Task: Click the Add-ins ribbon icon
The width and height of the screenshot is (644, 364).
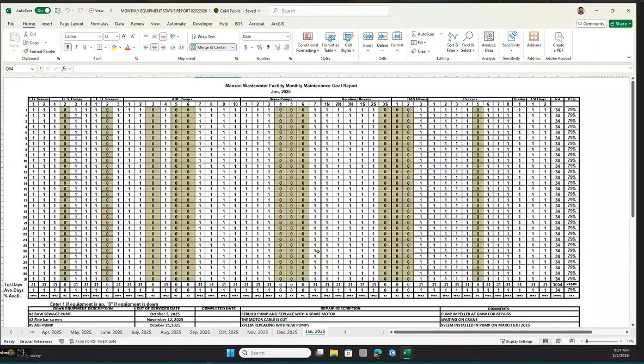Action: click(x=534, y=41)
